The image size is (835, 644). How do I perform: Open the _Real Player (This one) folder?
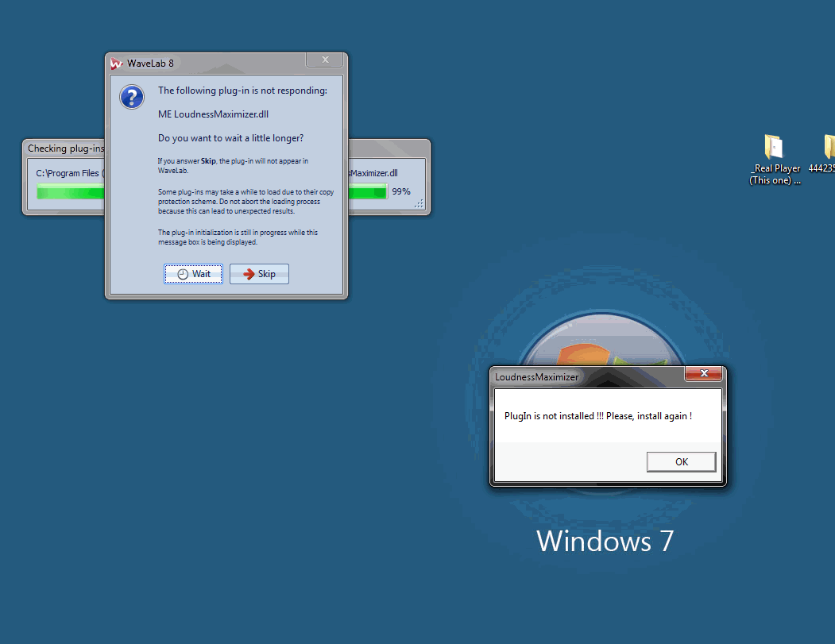click(x=775, y=159)
